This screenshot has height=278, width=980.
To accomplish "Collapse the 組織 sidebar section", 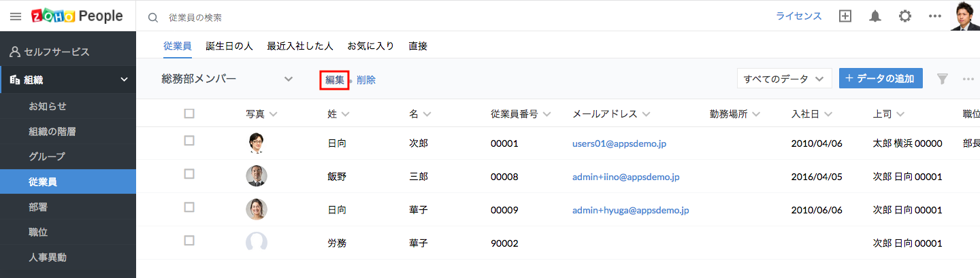I will (x=124, y=80).
